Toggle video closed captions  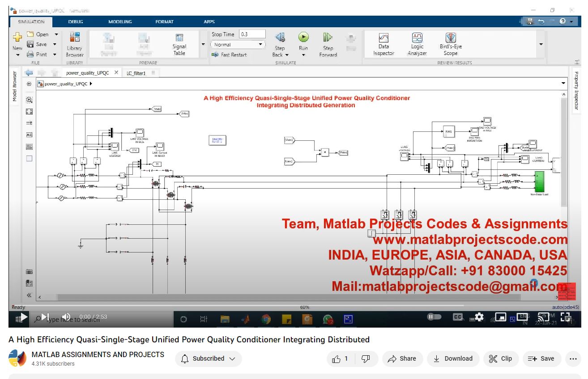[x=457, y=317]
